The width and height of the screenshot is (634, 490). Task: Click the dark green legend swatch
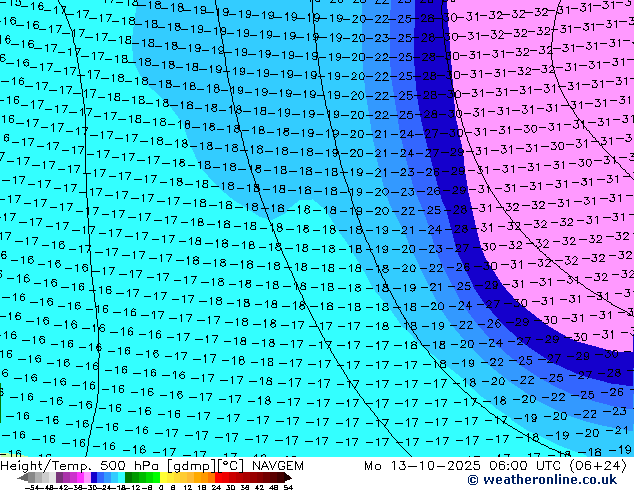point(129,477)
